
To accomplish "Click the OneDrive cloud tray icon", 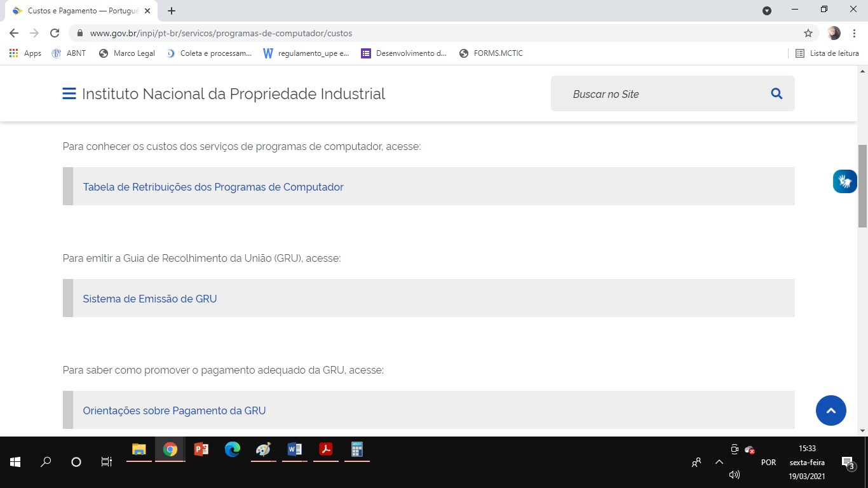I will point(750,450).
